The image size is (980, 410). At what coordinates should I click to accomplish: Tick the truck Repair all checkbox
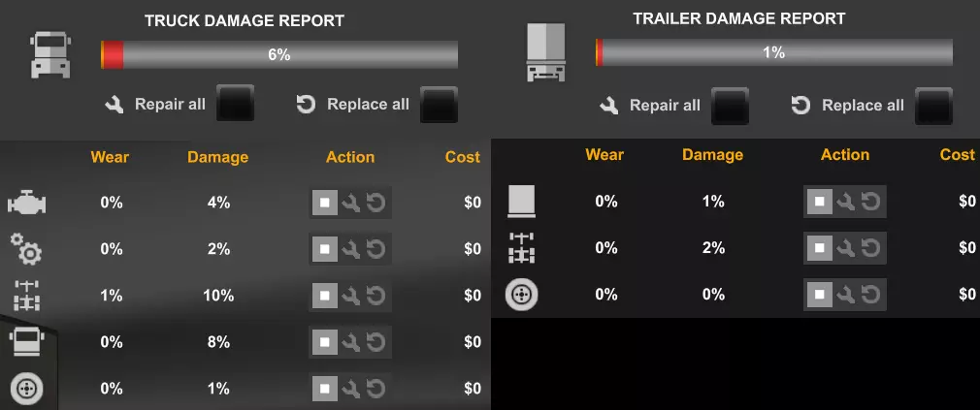click(235, 103)
